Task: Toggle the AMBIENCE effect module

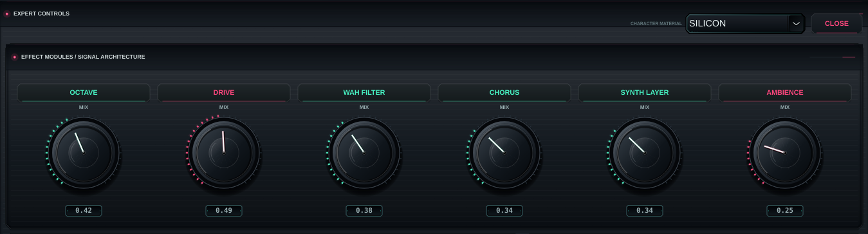Action: pyautogui.click(x=785, y=92)
